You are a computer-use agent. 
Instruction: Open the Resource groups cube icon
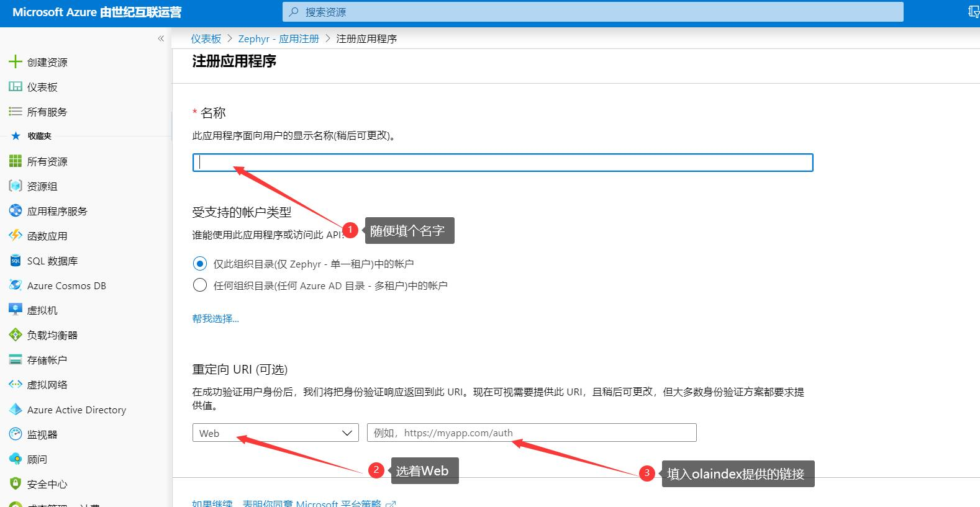tap(15, 186)
